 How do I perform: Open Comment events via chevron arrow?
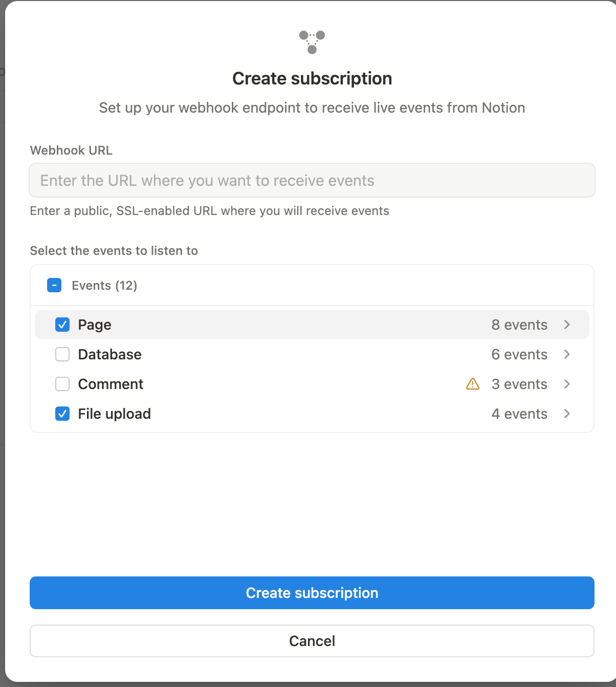click(567, 384)
